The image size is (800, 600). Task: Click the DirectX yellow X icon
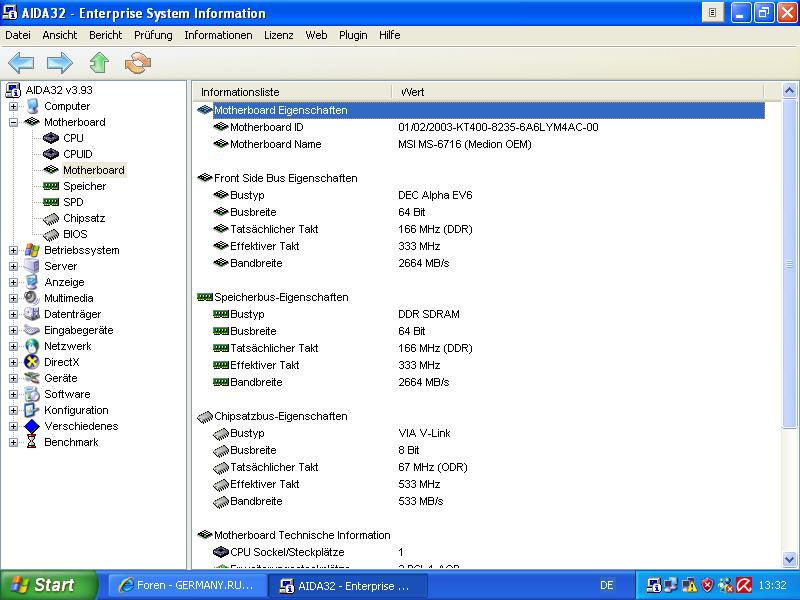[x=32, y=362]
